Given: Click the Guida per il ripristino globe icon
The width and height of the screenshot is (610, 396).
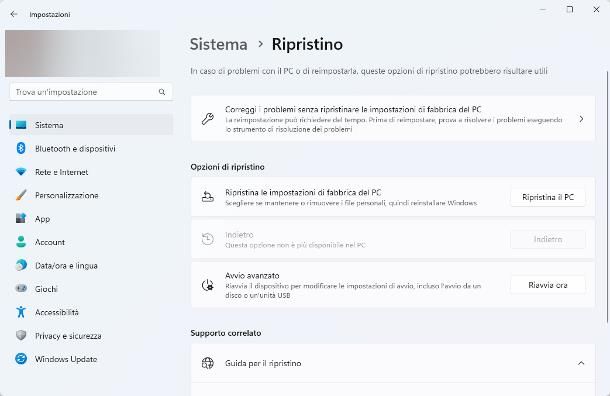Looking at the screenshot, I should coord(208,363).
